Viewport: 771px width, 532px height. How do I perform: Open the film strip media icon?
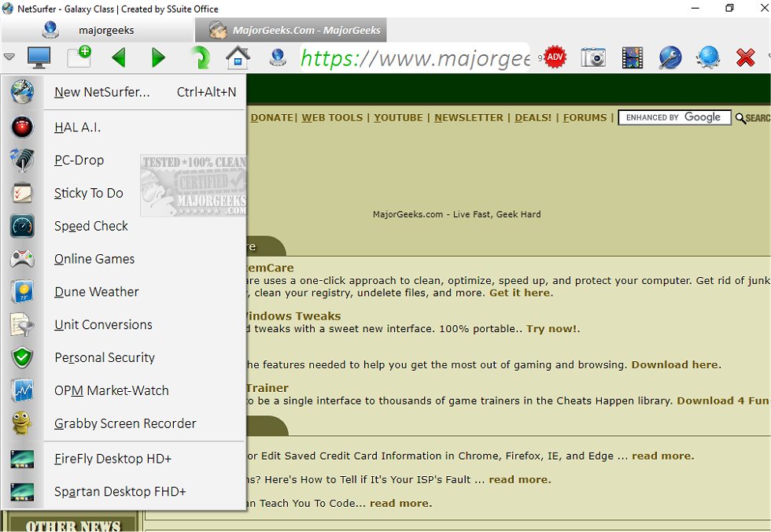633,57
